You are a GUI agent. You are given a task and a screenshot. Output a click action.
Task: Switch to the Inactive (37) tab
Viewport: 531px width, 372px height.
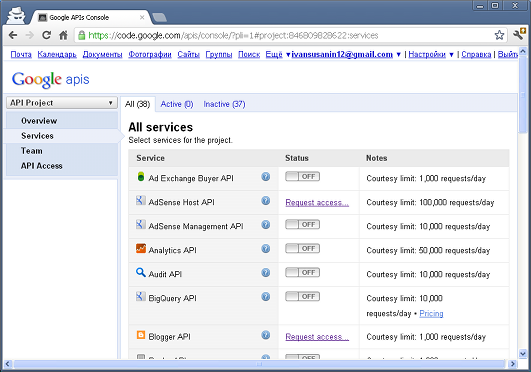point(224,104)
